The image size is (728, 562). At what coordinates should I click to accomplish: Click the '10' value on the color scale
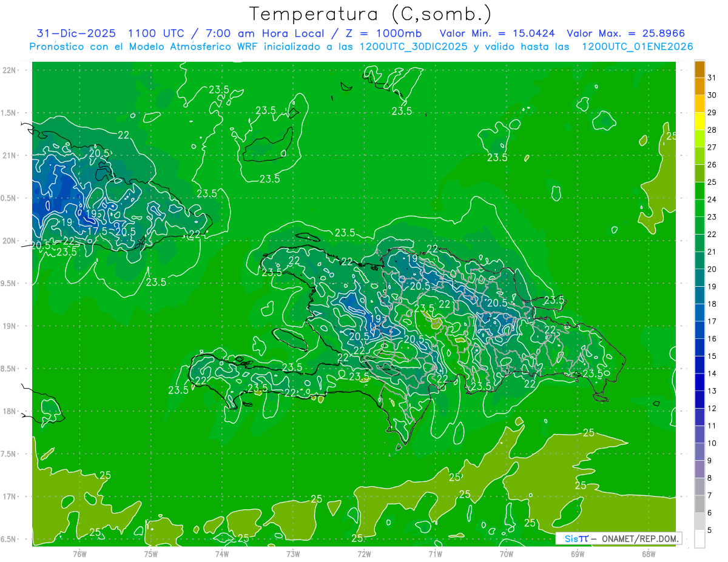[x=712, y=443]
